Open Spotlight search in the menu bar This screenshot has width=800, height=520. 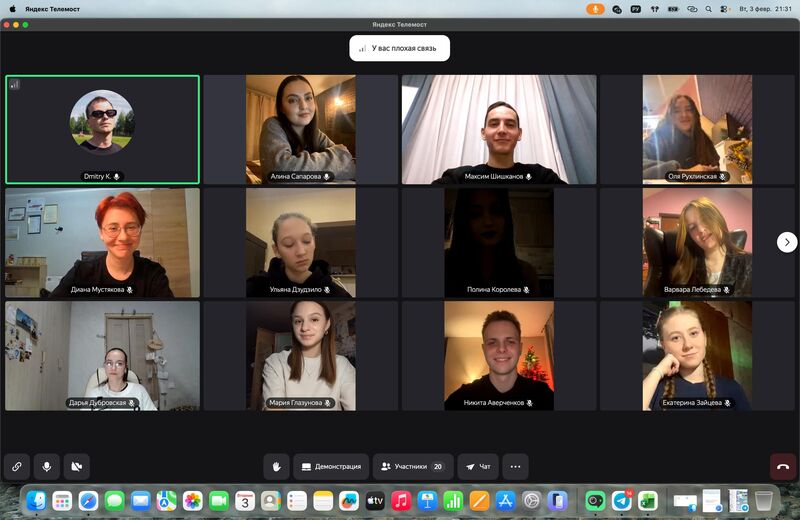[x=709, y=8]
